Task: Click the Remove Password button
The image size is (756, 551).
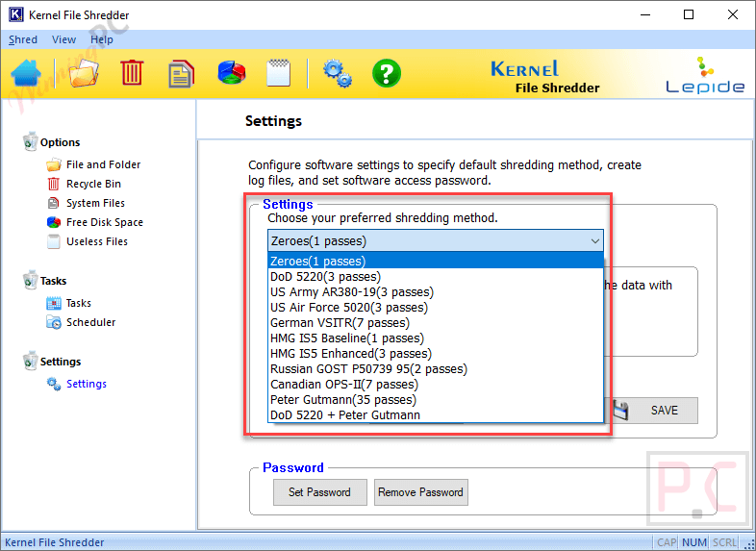Action: click(421, 492)
